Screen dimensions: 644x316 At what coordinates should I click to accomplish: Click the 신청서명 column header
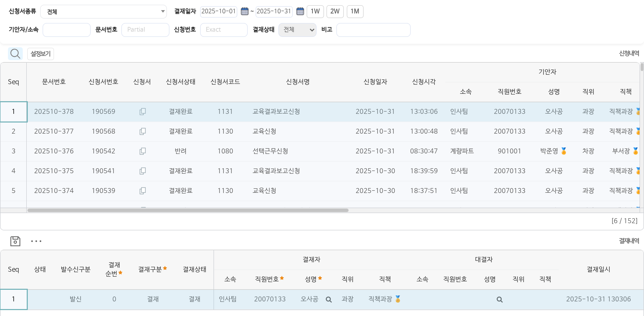point(298,82)
